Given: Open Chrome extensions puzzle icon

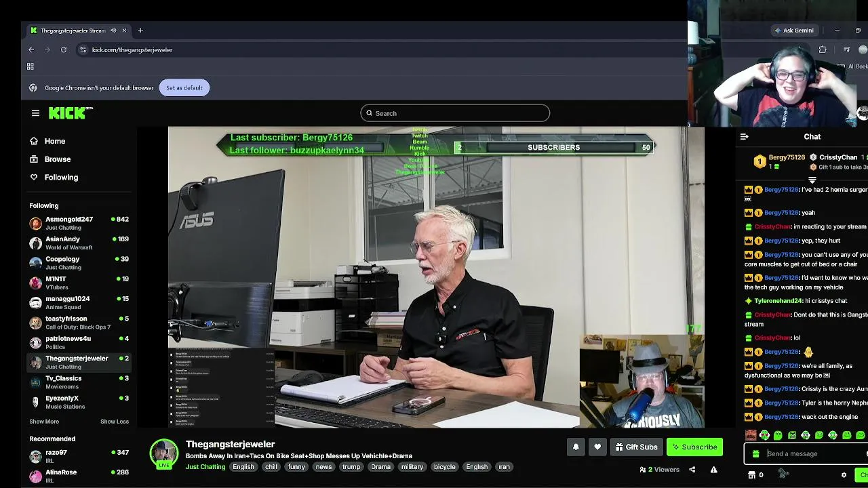Looking at the screenshot, I should click(x=823, y=49).
